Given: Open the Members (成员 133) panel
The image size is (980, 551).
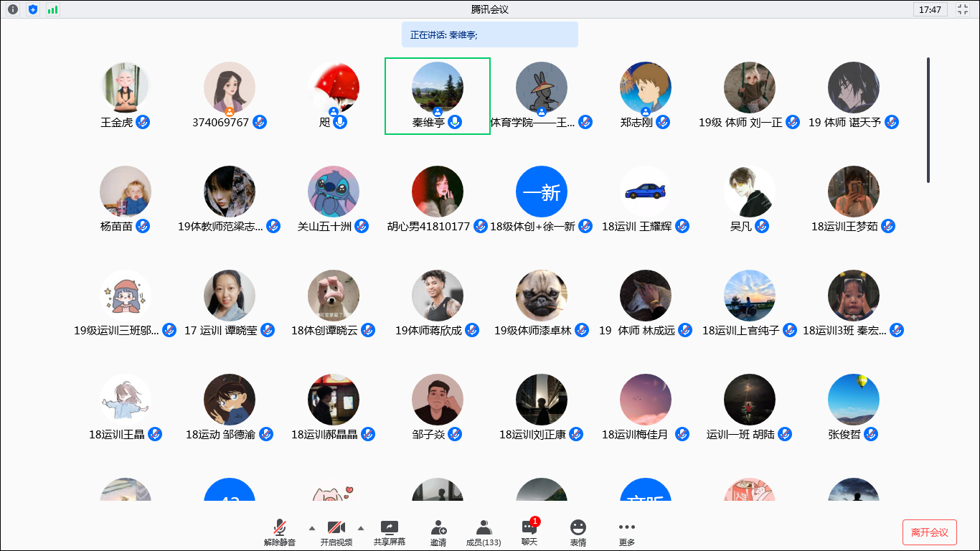Looking at the screenshot, I should point(484,534).
